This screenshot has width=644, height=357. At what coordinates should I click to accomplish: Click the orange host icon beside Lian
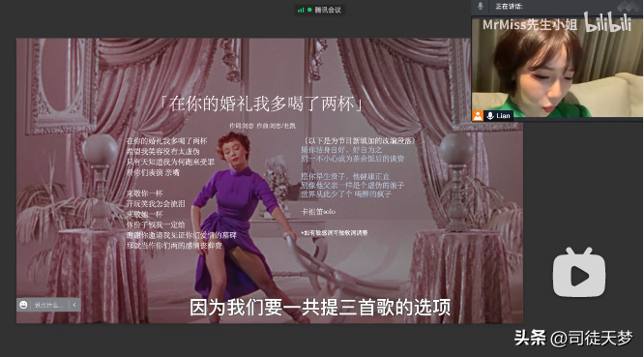pyautogui.click(x=478, y=116)
